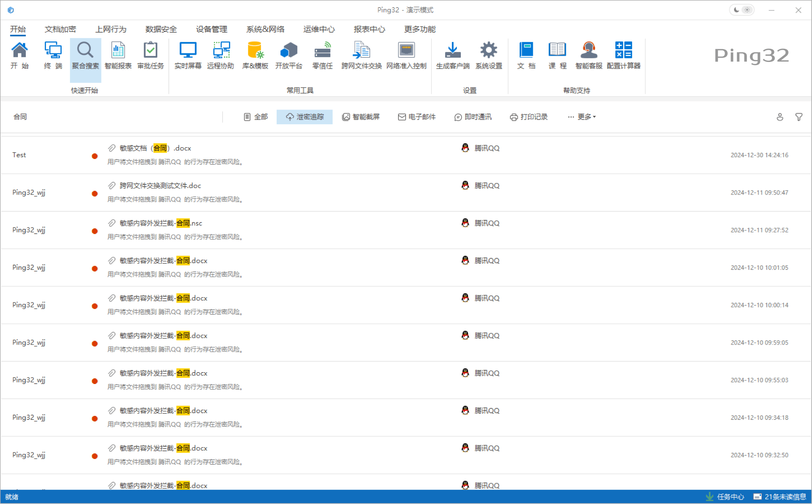Switch to the 报表中心 ribbon tab

[369, 29]
